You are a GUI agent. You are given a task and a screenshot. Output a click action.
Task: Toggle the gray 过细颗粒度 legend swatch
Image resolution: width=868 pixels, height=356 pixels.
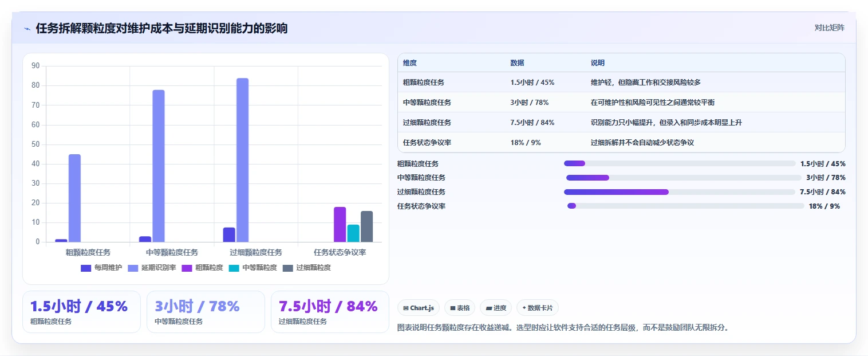point(287,268)
